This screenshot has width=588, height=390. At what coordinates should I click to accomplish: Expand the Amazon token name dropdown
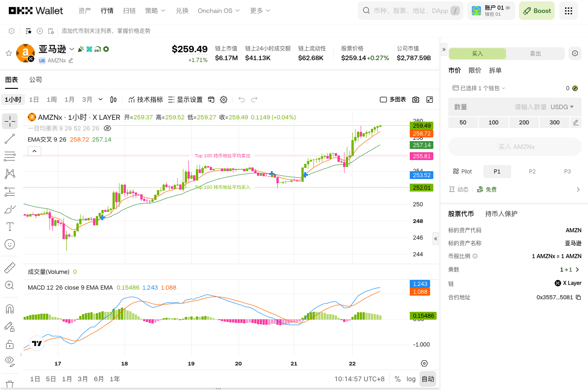pyautogui.click(x=72, y=49)
